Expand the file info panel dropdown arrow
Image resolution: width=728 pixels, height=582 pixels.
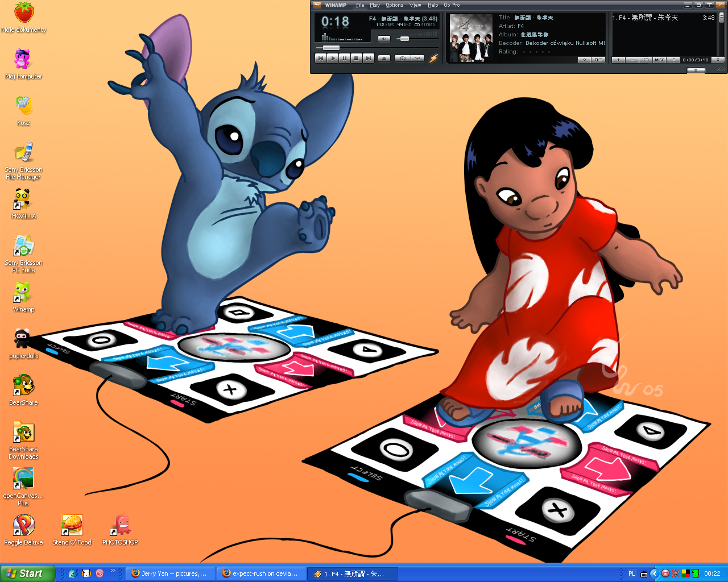584,60
